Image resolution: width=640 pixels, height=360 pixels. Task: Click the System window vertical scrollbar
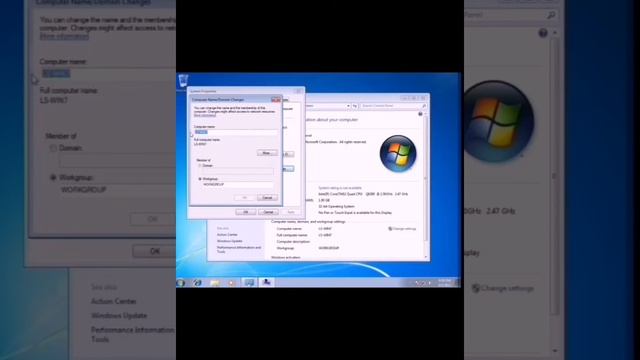click(426, 186)
